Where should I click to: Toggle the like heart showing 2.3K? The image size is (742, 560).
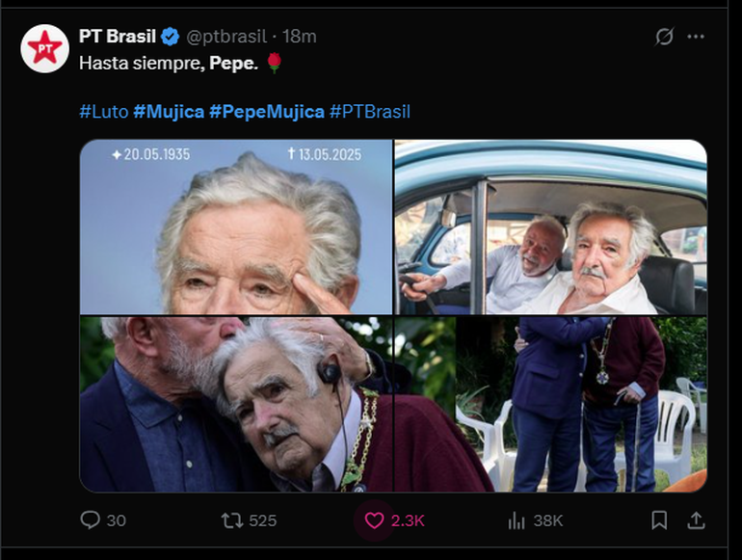[x=374, y=520]
